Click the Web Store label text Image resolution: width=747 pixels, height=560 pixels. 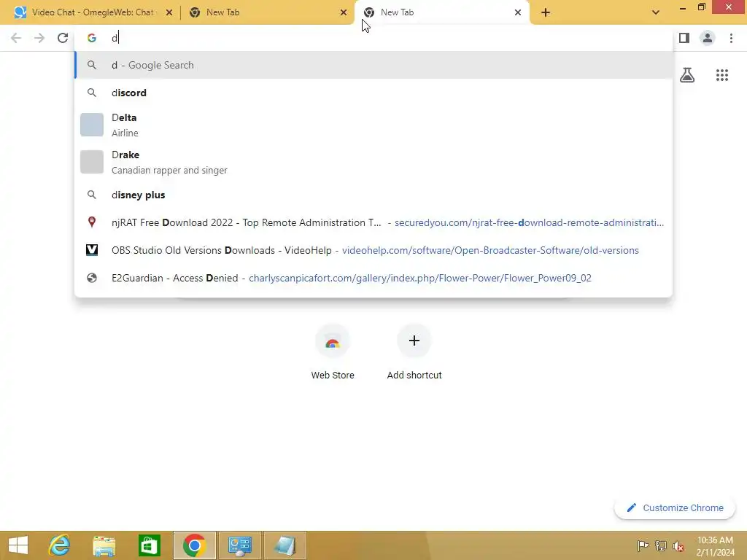click(333, 376)
